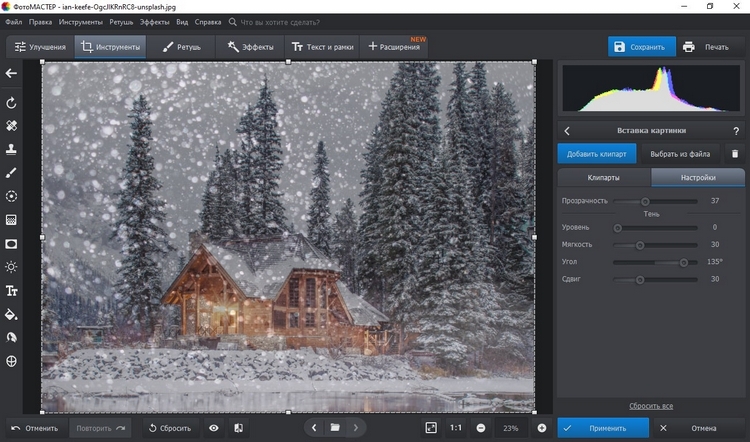This screenshot has width=750, height=442.
Task: Select the healing bandage tool in left sidebar
Action: 12,126
